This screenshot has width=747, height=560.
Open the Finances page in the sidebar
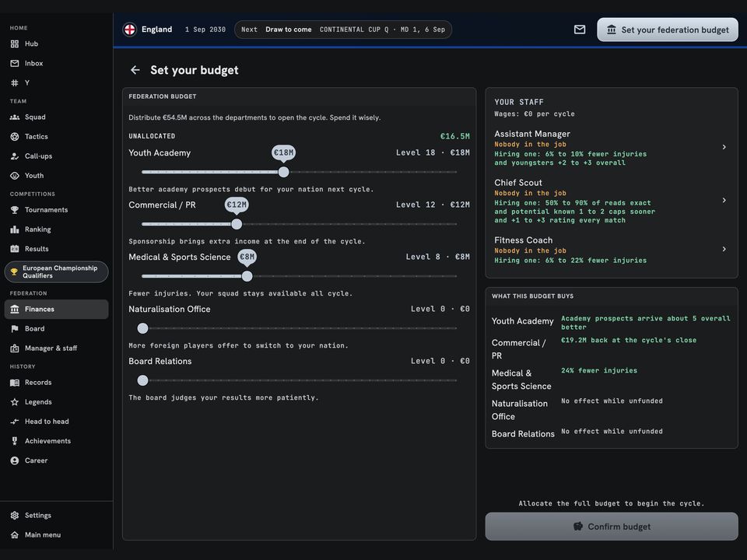(56, 309)
